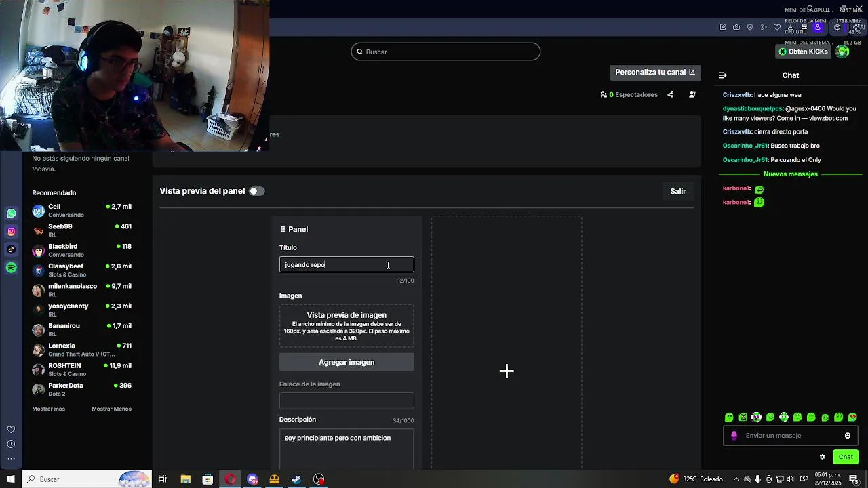This screenshot has width=868, height=488.
Task: Click the voice microphone icon in chat input
Action: (x=734, y=436)
